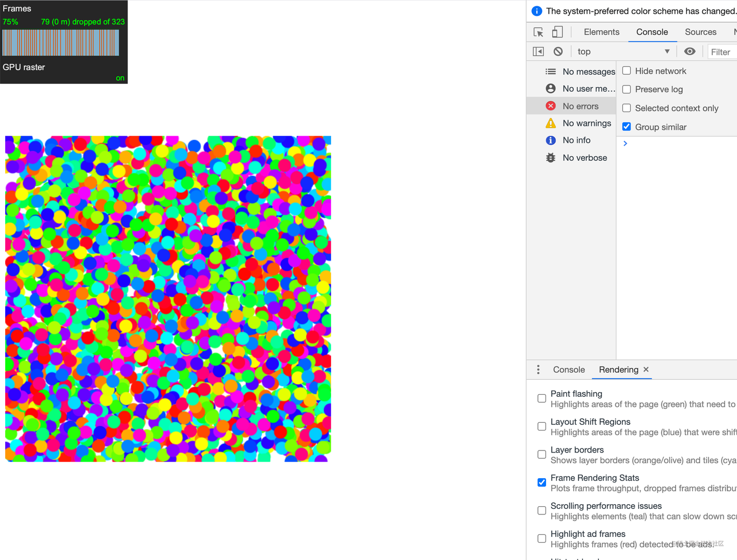The height and width of the screenshot is (560, 737).
Task: Disable the Frame Rendering Stats option
Action: [541, 482]
